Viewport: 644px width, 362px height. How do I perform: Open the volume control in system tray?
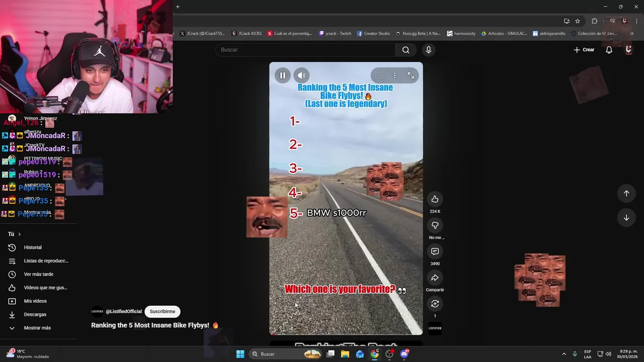tap(608, 354)
